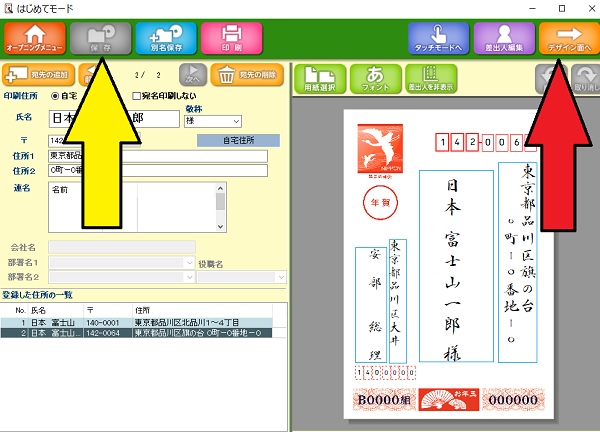Check the 宛名印刷しない checkbox

click(138, 96)
